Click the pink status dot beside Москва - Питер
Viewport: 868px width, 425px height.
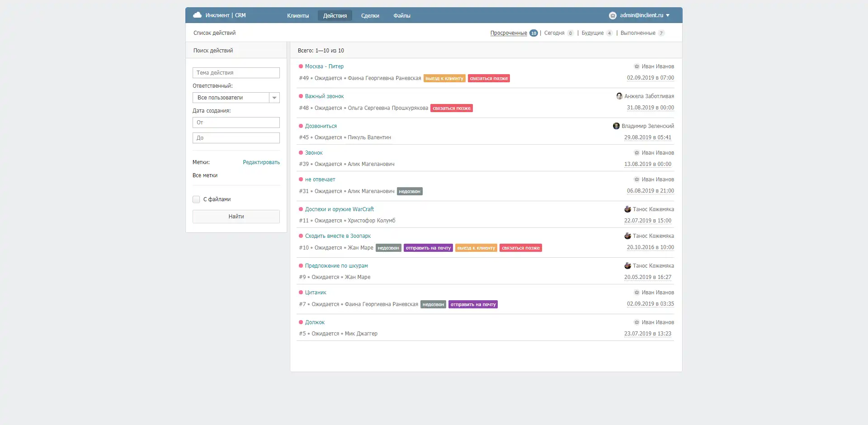click(x=301, y=66)
